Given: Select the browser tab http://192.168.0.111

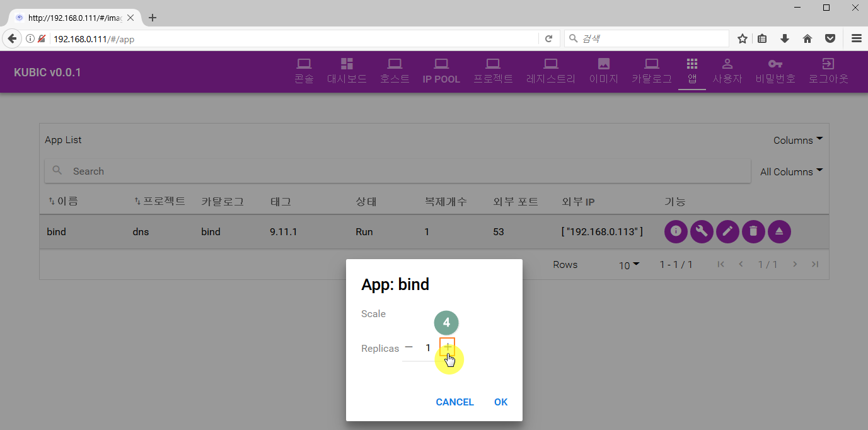Looking at the screenshot, I should pos(73,18).
